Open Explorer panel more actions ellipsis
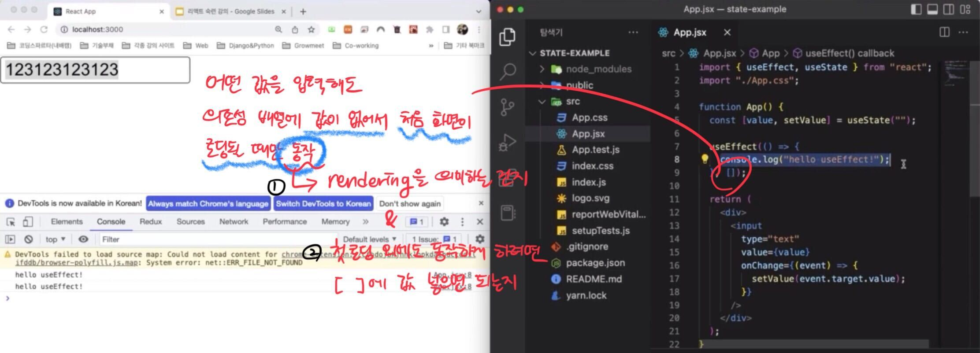Viewport: 980px width, 353px height. click(x=633, y=32)
